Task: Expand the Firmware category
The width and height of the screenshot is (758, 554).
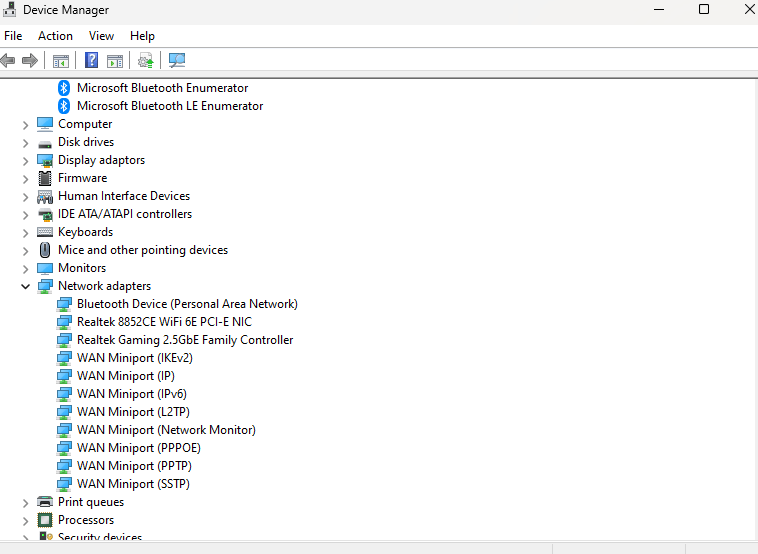Action: [25, 179]
